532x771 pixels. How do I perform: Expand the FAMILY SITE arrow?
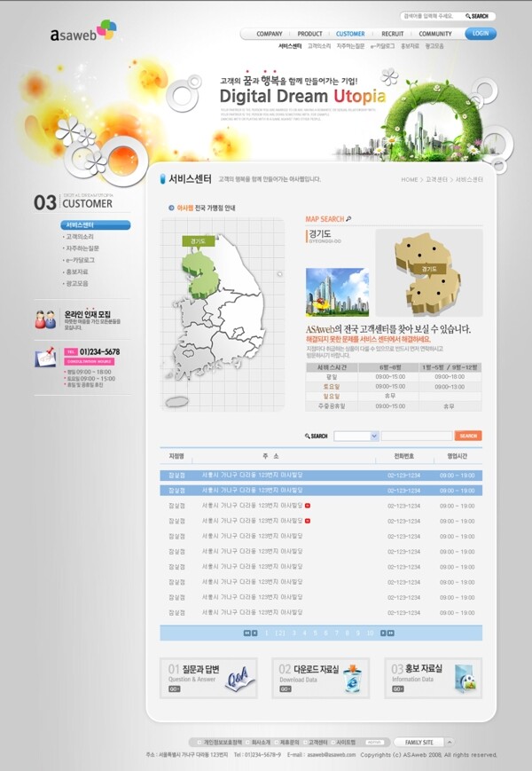tap(450, 742)
